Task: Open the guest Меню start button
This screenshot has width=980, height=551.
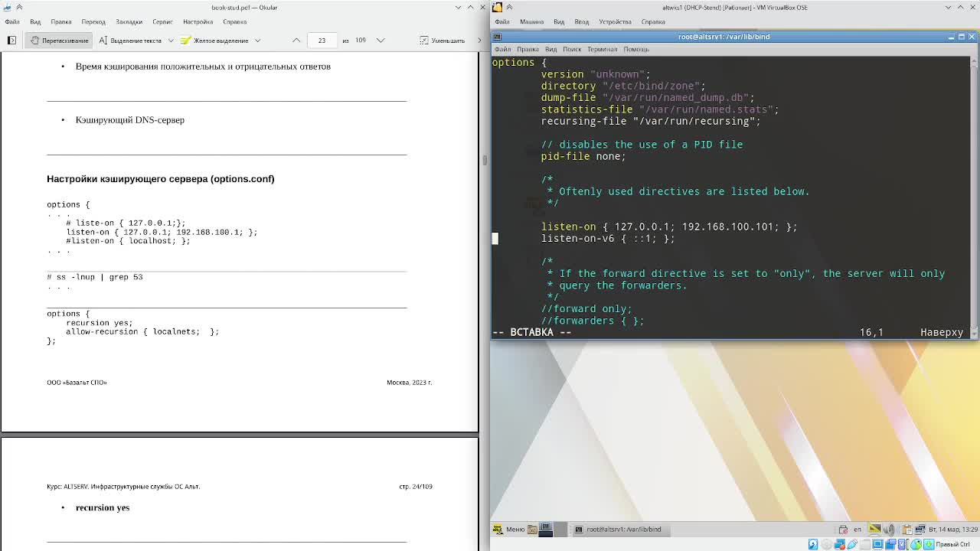Action: point(508,529)
